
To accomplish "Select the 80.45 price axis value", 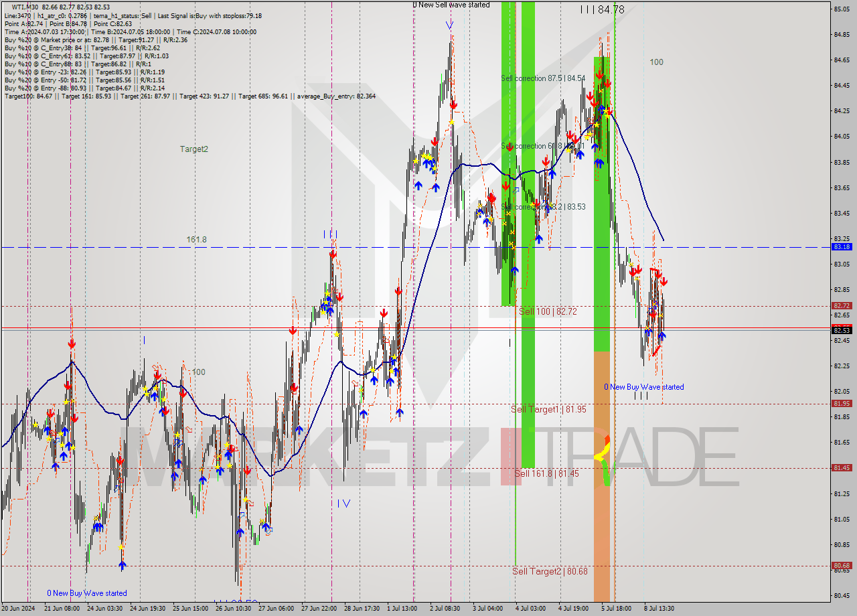I will (842, 595).
